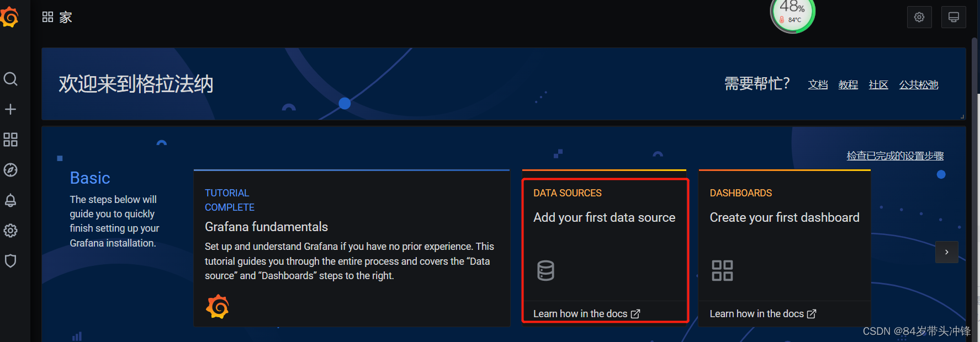The image size is (980, 342).
Task: Click the TUTORIAL COMPLETE label
Action: [x=230, y=200]
